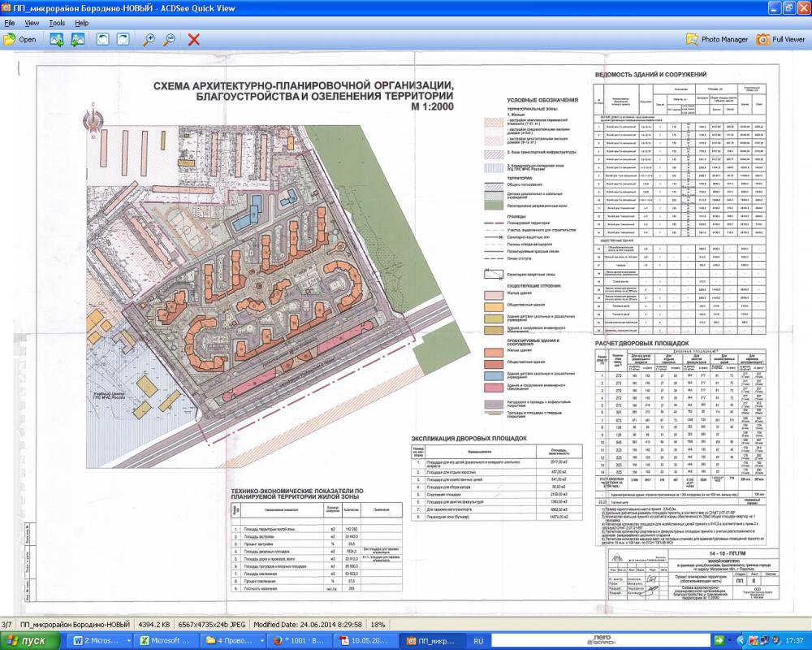Rotate the image clockwise
Viewport: 812px width, 650px height.
123,39
